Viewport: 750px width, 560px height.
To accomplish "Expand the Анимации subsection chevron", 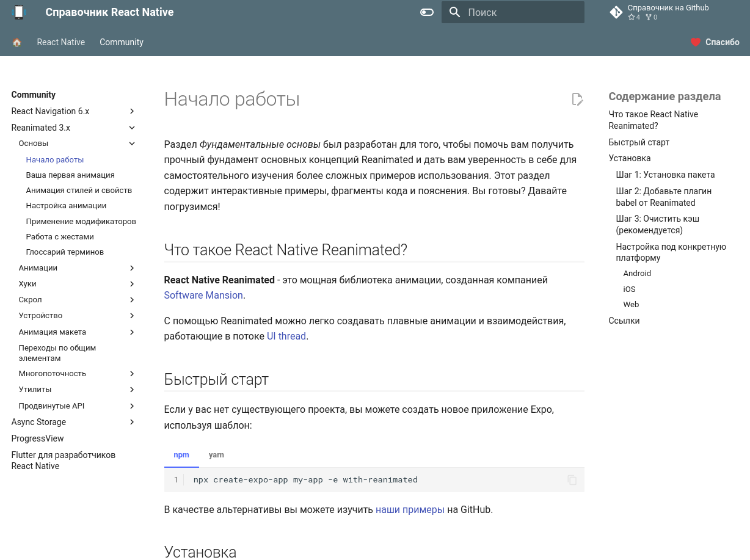I will [x=132, y=268].
